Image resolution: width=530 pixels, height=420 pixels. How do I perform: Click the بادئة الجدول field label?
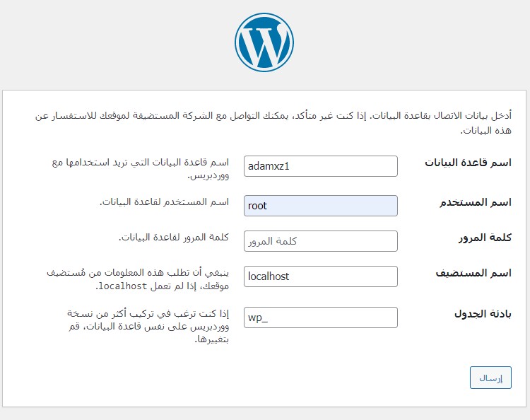coord(483,314)
